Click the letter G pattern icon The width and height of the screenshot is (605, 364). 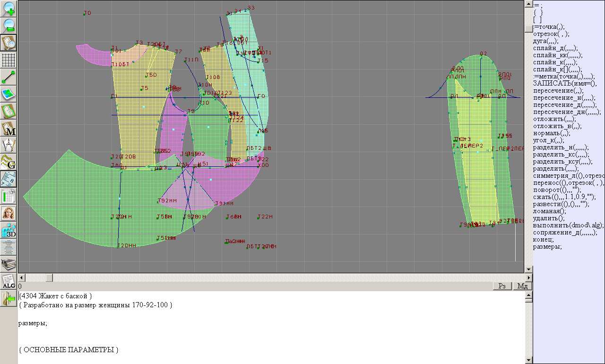point(9,162)
